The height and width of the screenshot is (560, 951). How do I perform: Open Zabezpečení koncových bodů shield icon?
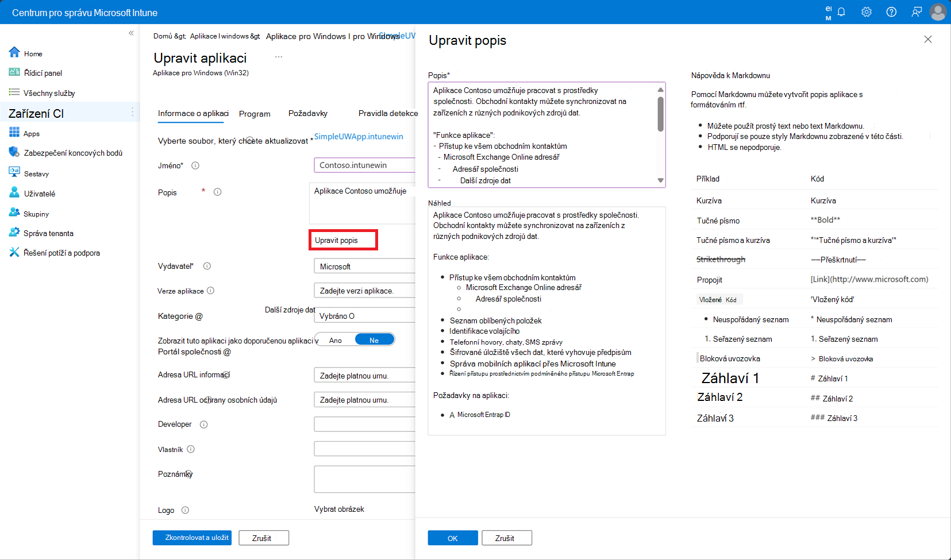[x=14, y=152]
